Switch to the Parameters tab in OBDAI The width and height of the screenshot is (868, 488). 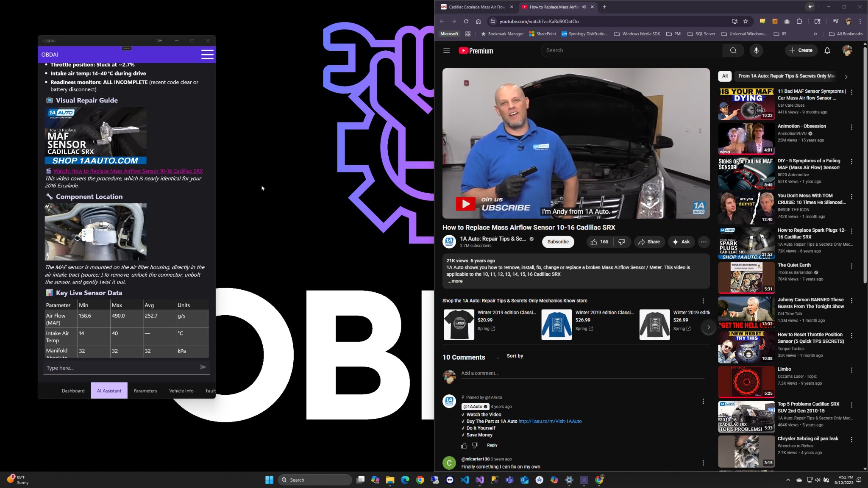coord(145,390)
